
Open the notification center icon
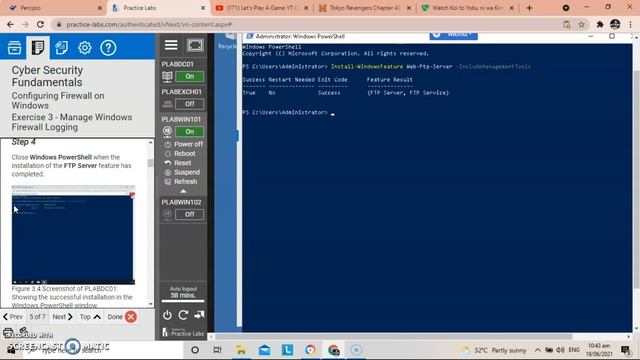click(x=625, y=350)
